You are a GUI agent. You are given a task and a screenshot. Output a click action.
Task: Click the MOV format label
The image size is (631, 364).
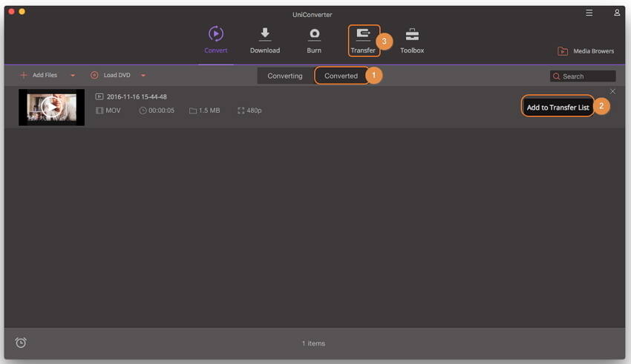[x=113, y=110]
